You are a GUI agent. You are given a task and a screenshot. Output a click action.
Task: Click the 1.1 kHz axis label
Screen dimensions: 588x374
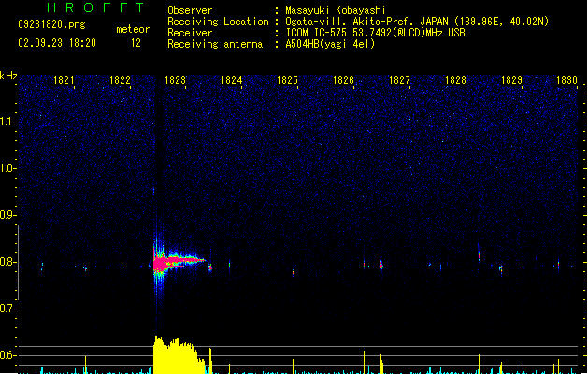[x=7, y=122]
